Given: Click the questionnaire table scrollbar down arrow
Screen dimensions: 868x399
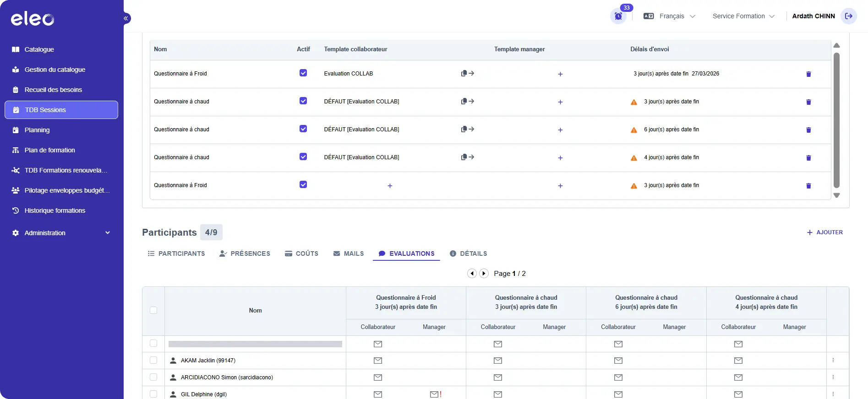Looking at the screenshot, I should (x=836, y=195).
